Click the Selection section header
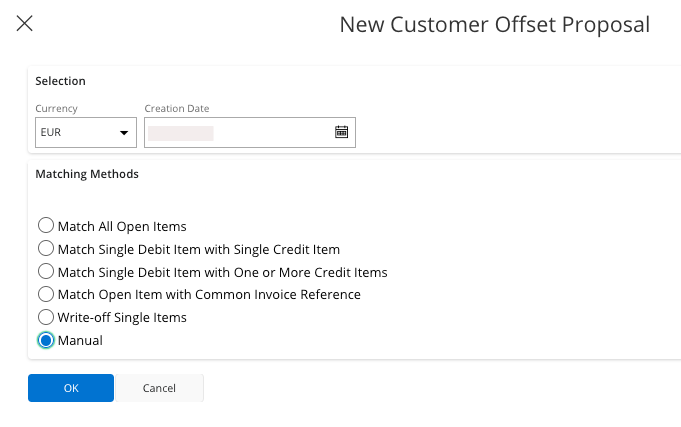Image resolution: width=681 pixels, height=427 pixels. [61, 81]
